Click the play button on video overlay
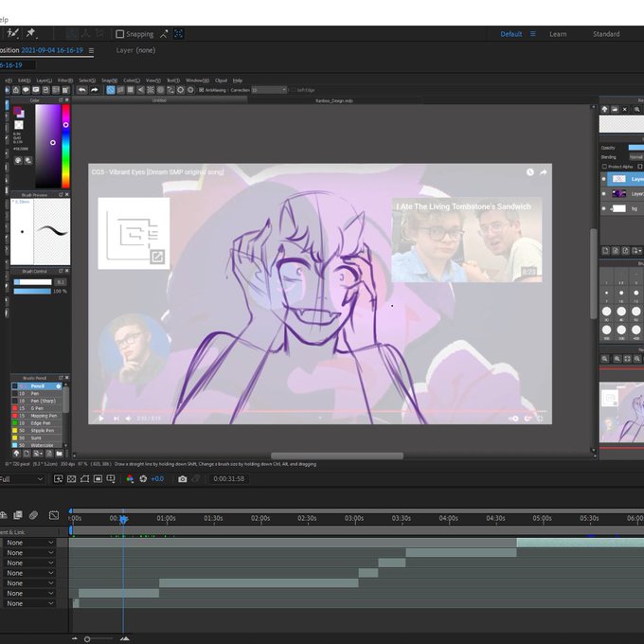Image resolution: width=644 pixels, height=644 pixels. [101, 419]
